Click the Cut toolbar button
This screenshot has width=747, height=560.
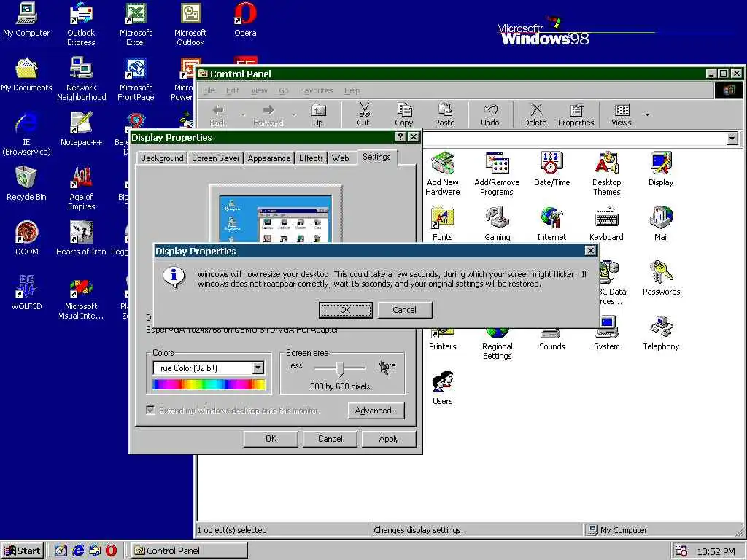(363, 114)
